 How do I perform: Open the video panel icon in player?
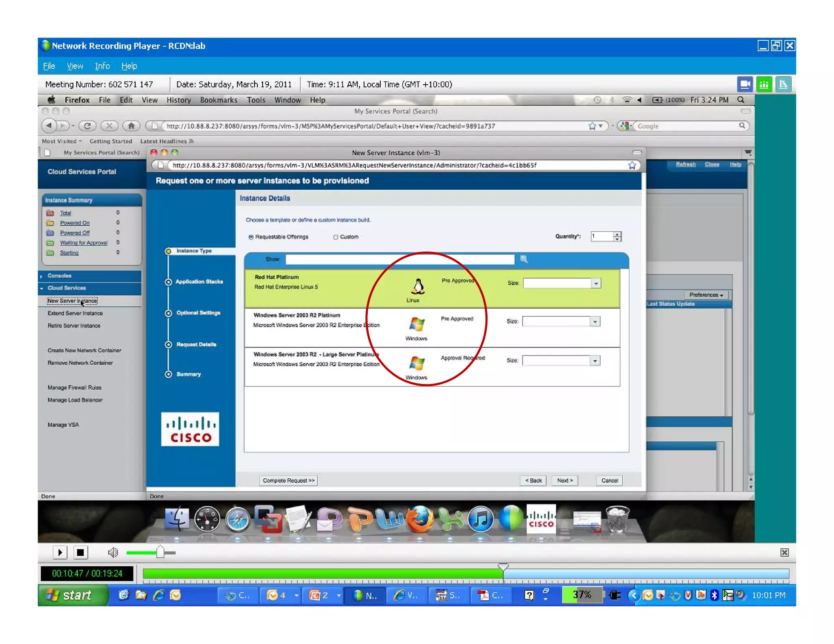(744, 84)
